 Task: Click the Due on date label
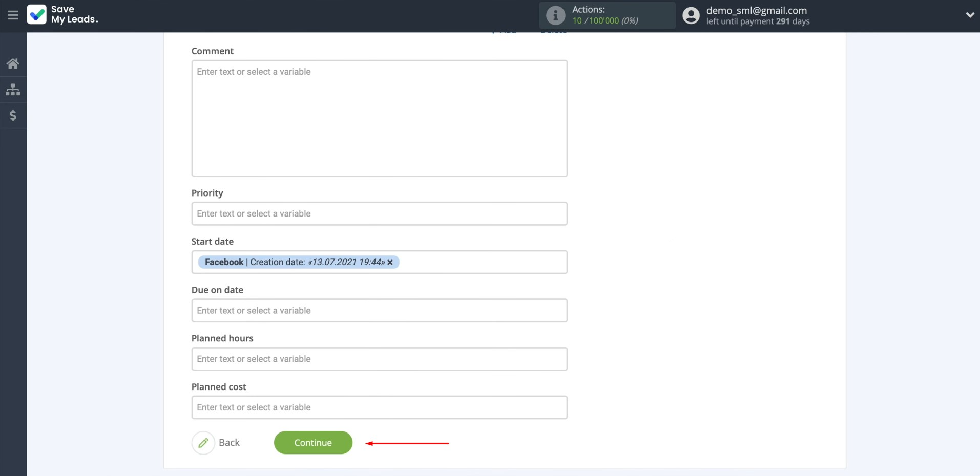tap(217, 290)
